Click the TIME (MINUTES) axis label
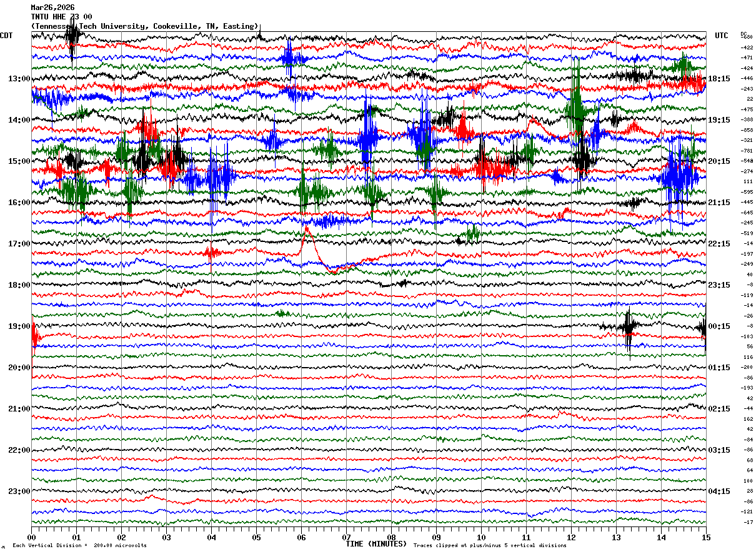This screenshot has height=554, width=756. pos(376,544)
